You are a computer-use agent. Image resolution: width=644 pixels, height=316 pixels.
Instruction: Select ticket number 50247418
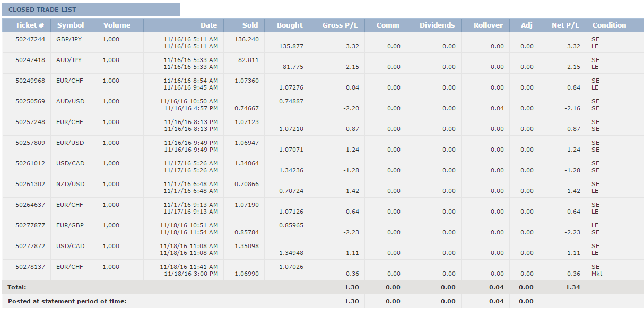[x=30, y=60]
